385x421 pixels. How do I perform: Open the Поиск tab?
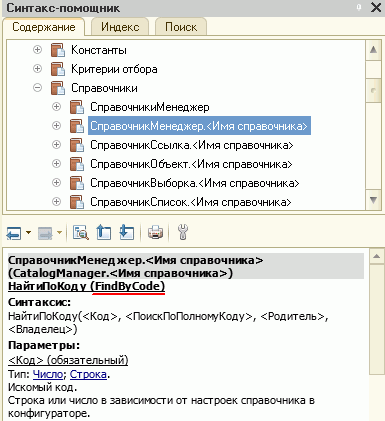pos(181,27)
